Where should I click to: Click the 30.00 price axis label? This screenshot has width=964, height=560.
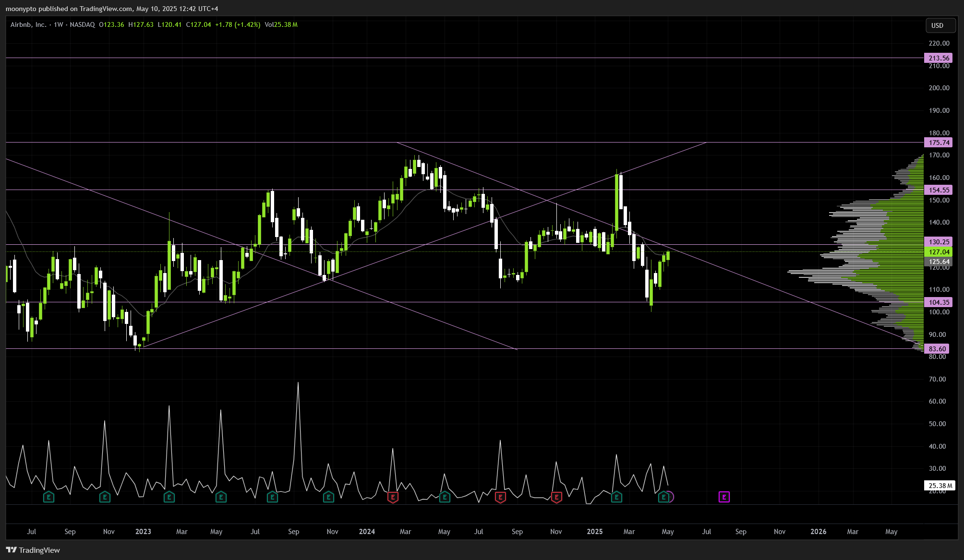pyautogui.click(x=938, y=468)
